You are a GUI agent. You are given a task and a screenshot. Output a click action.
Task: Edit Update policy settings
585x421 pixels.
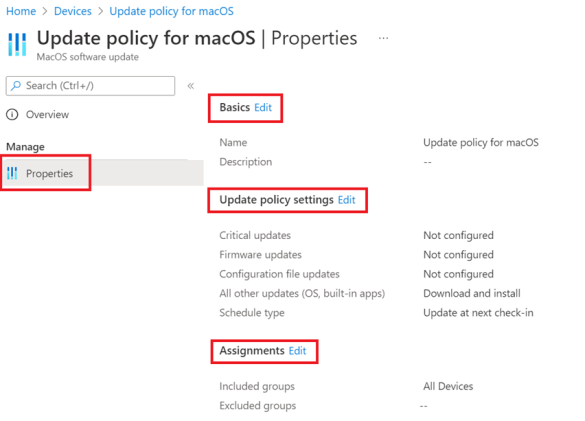(x=347, y=200)
